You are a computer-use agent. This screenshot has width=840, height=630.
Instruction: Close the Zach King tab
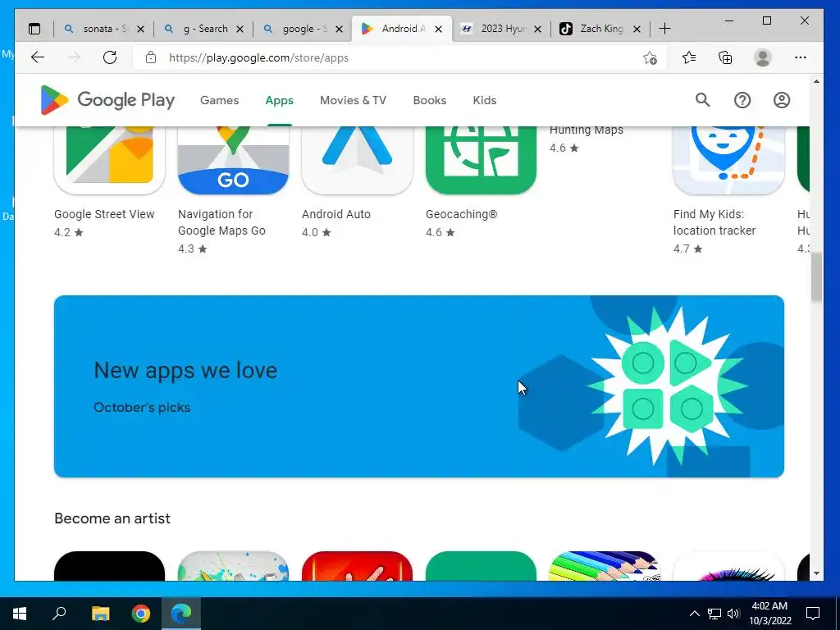637,29
